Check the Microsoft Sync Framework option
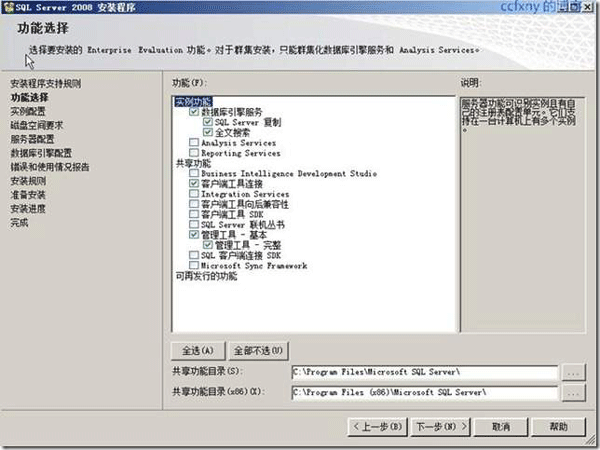Image resolution: width=600 pixels, height=450 pixels. 194,266
